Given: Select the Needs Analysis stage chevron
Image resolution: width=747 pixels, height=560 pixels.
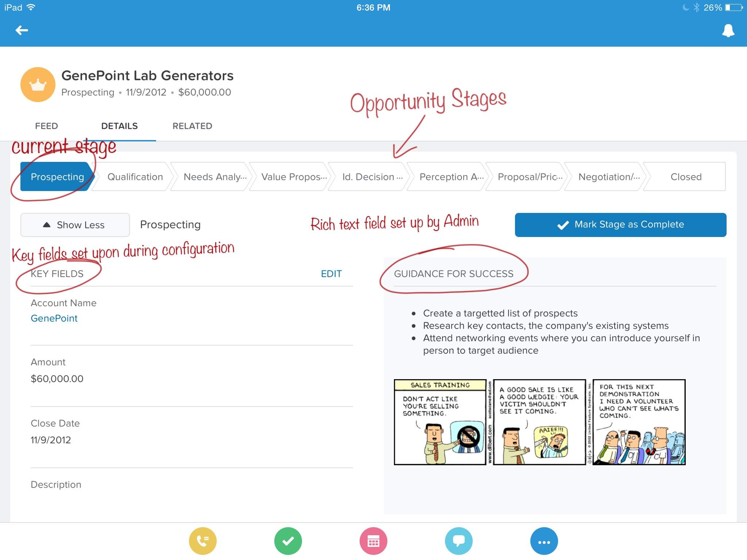Looking at the screenshot, I should click(215, 177).
